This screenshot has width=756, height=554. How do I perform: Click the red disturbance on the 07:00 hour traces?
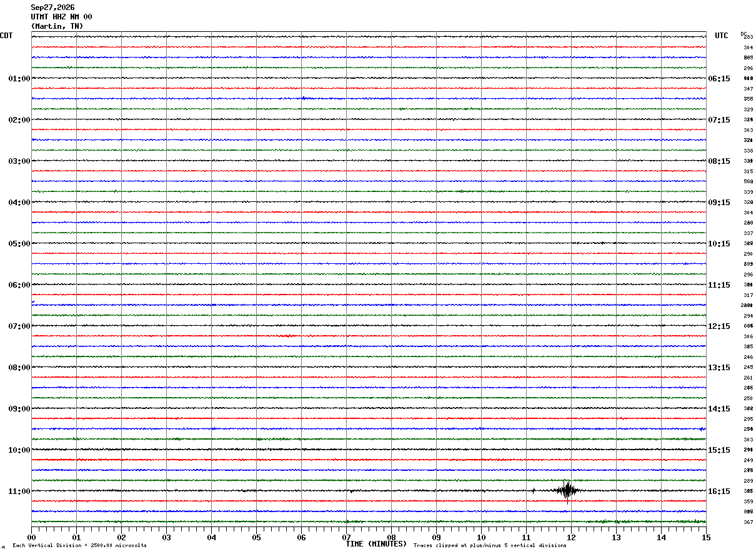(x=287, y=336)
